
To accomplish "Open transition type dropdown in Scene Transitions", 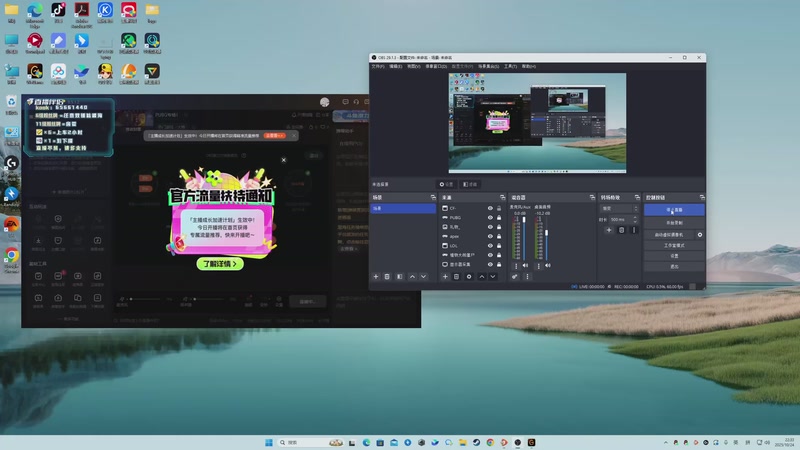I will 619,209.
